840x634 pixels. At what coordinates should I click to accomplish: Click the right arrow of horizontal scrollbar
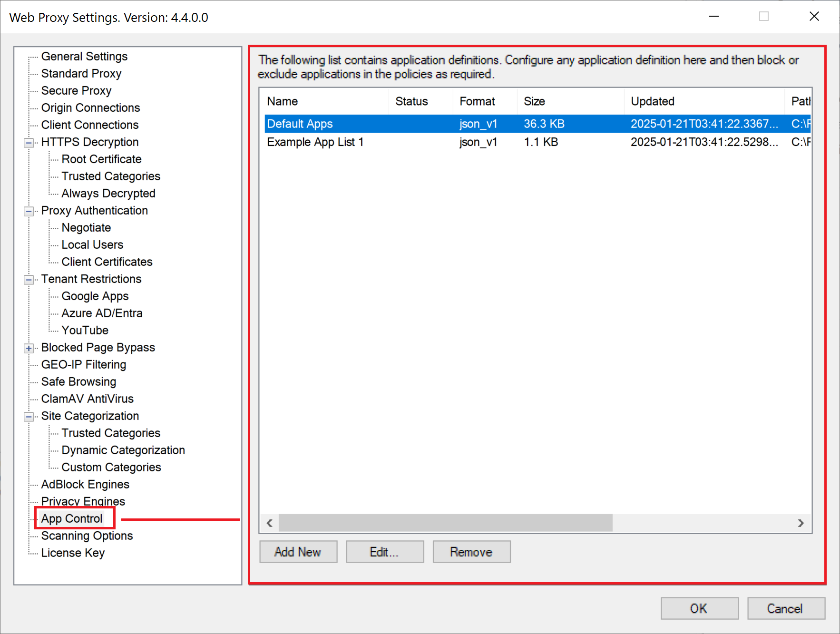click(x=801, y=523)
